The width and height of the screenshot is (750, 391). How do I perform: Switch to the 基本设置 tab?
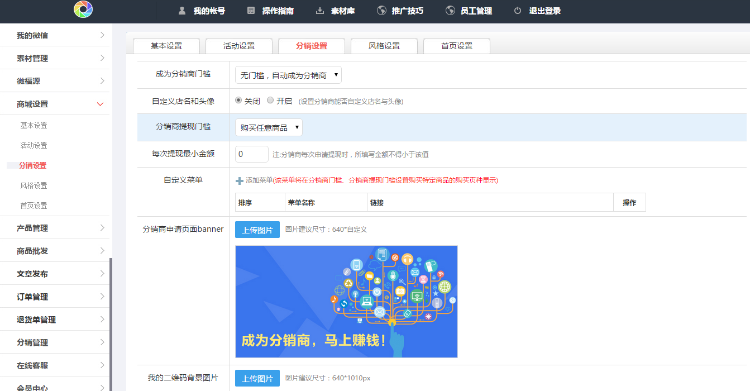point(166,46)
